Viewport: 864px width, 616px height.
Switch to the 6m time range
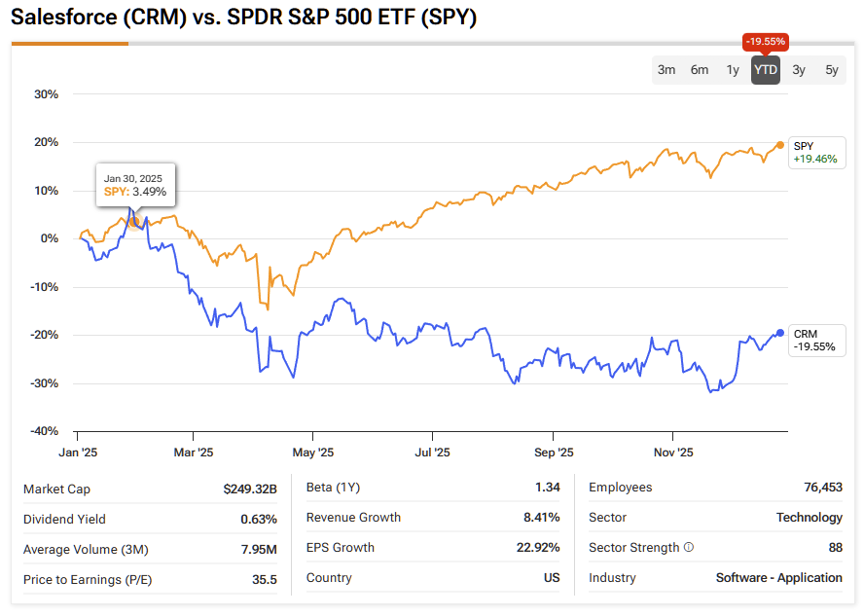coord(700,70)
